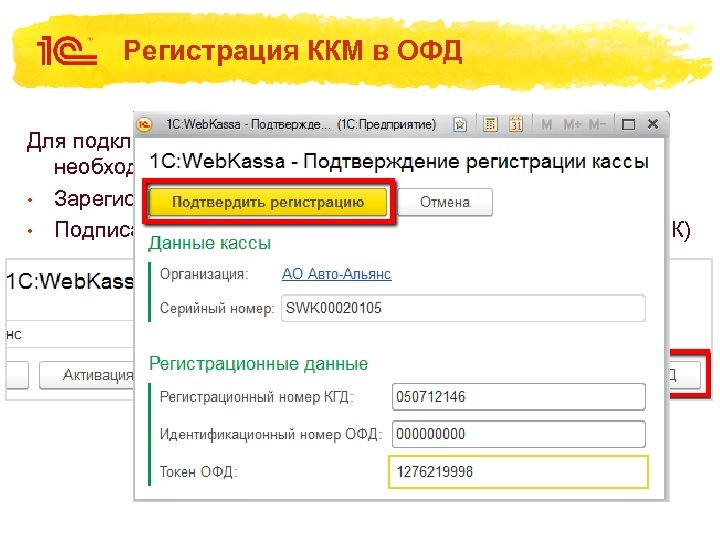Open the АО Авто-Альянс organization link
720x540 pixels.
[x=337, y=274]
